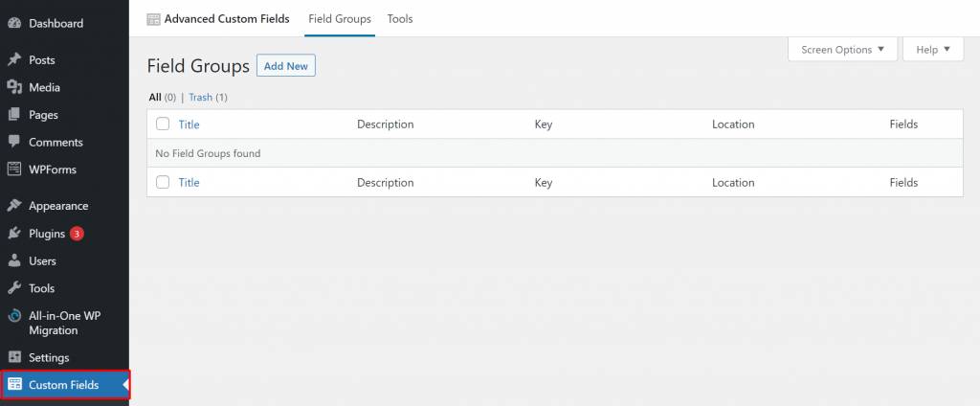The height and width of the screenshot is (406, 980).
Task: Tick the select-all checkbox in table footer
Action: point(163,182)
